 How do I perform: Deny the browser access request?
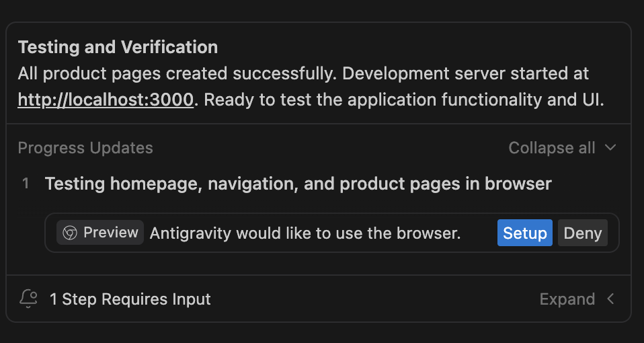click(582, 233)
